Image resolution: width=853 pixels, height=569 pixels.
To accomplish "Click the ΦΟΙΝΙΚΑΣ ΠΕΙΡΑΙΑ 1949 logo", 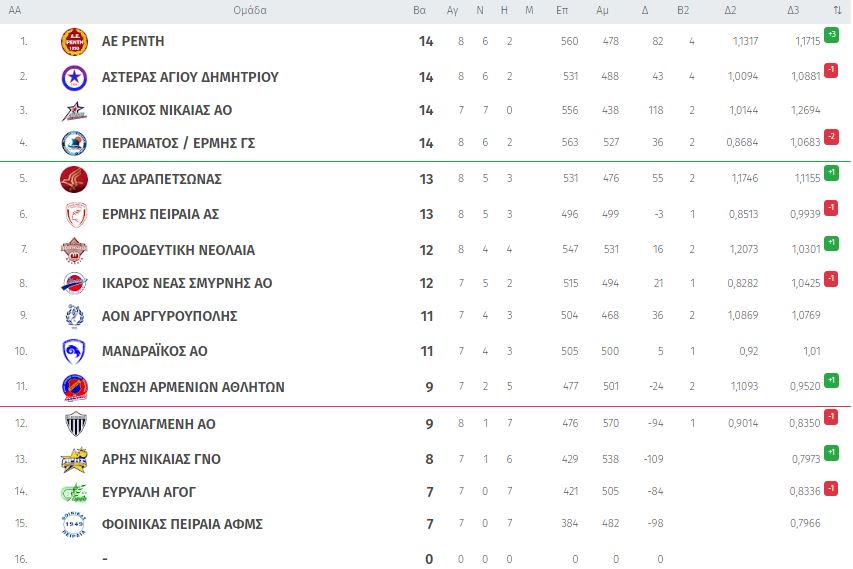I will click(x=75, y=524).
